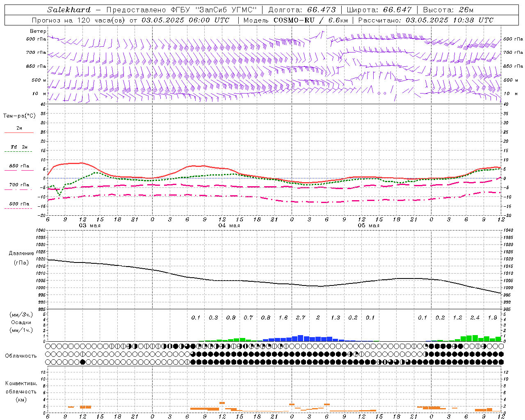The width and height of the screenshot is (525, 420).
Task: Click the 1.2 precipitation value
Action: (x=457, y=317)
